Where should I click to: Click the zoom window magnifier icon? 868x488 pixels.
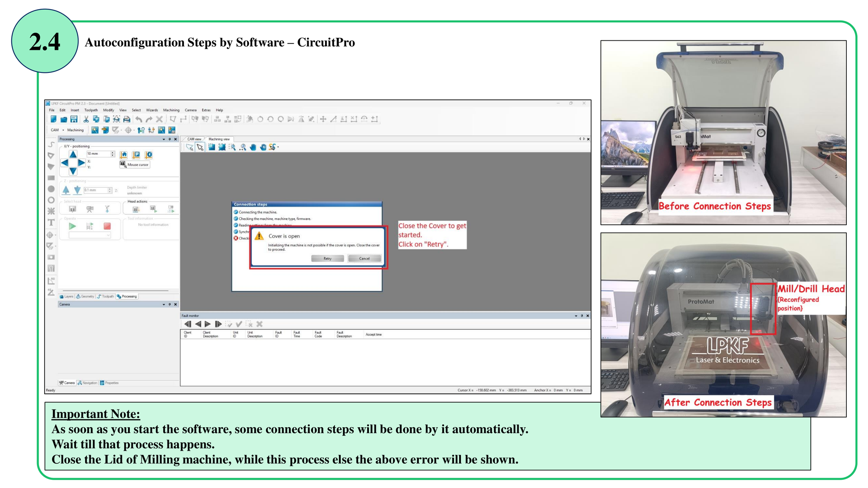pos(233,147)
